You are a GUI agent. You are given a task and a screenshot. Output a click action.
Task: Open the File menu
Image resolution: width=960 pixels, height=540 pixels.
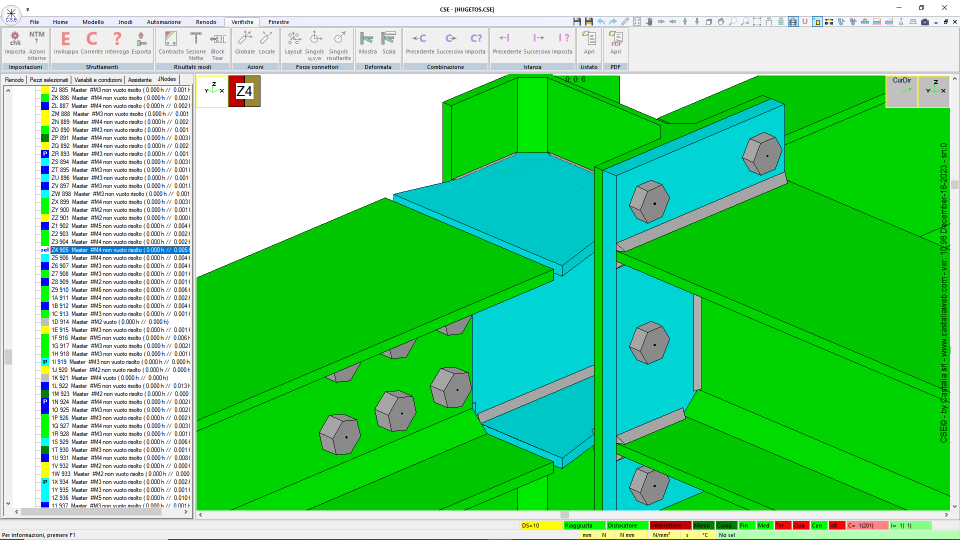[34, 22]
